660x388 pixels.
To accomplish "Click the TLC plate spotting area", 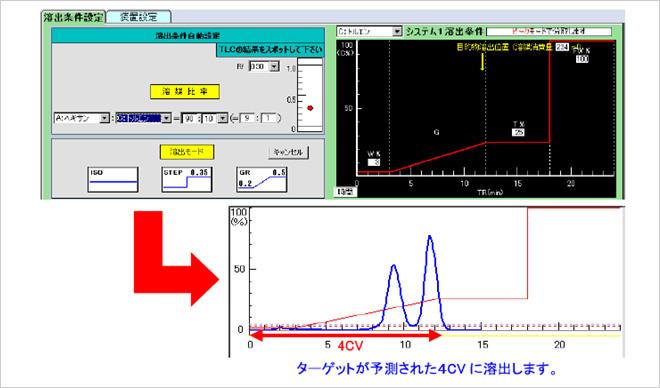I will tap(310, 95).
